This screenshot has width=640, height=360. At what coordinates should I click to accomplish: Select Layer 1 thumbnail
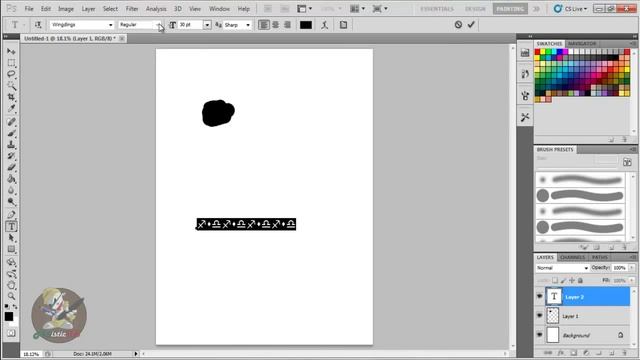[x=553, y=316]
